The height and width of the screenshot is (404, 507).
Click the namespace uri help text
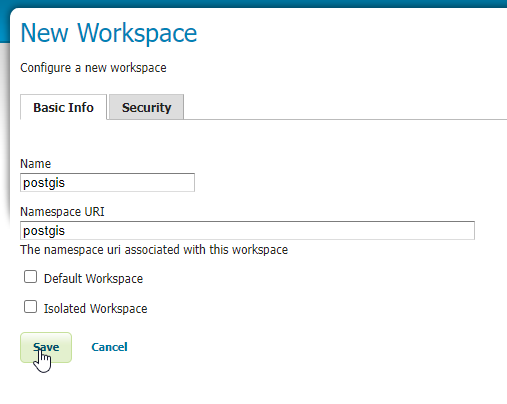point(154,250)
